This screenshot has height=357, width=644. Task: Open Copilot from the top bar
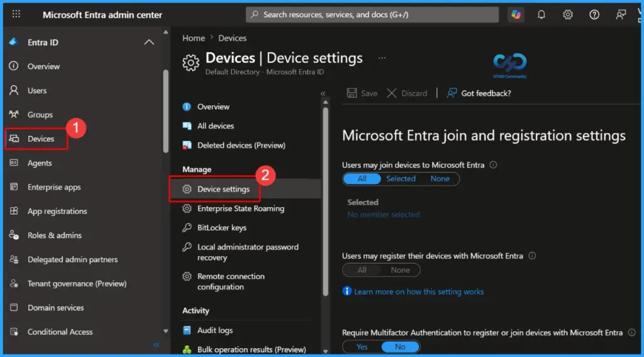(x=516, y=15)
